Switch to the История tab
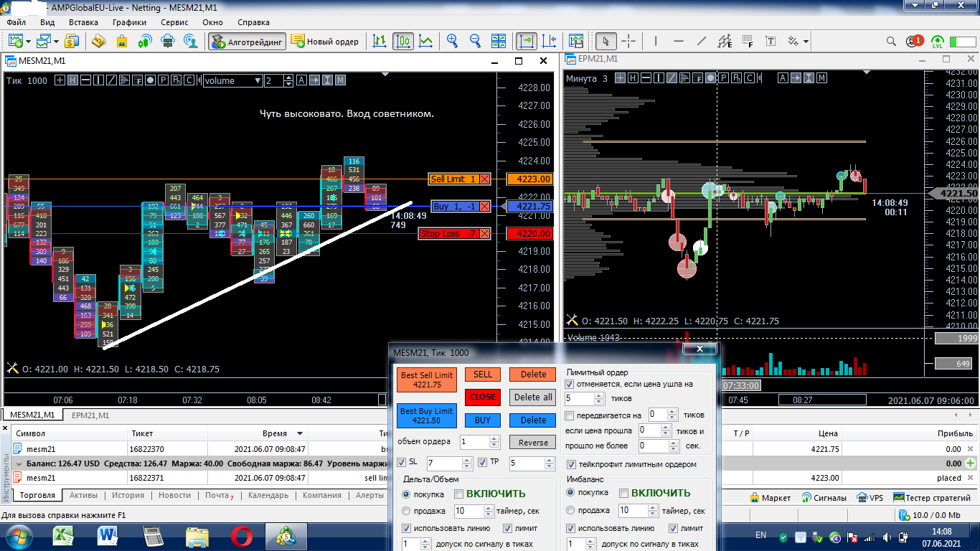 pos(128,495)
